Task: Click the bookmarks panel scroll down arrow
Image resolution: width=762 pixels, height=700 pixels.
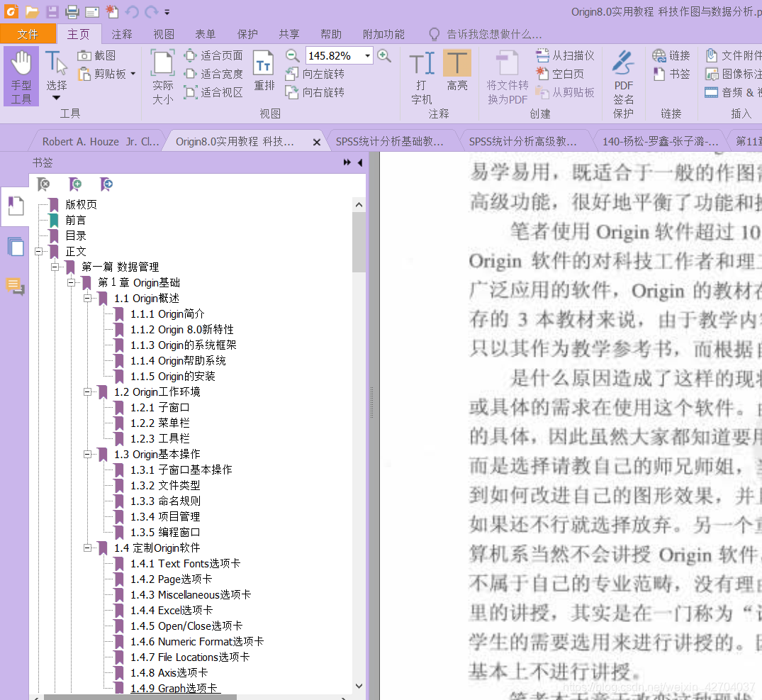Action: click(359, 686)
